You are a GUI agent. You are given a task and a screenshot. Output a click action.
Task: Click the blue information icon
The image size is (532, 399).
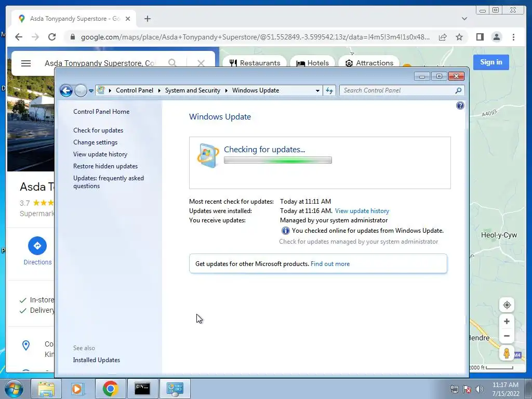point(285,231)
